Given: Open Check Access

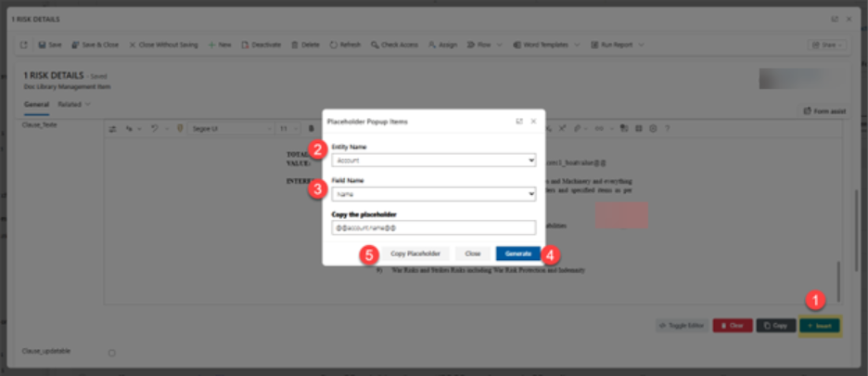Looking at the screenshot, I should pos(395,45).
